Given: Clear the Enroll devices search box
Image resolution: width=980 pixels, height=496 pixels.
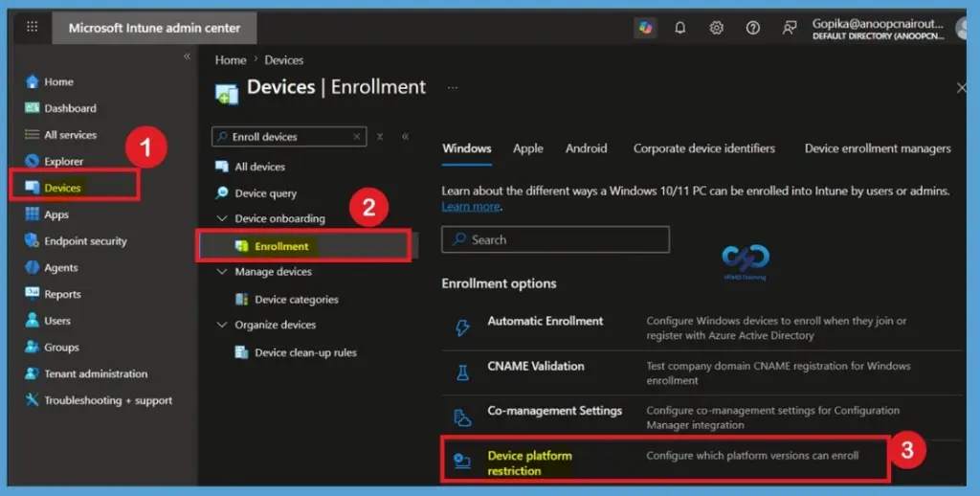Looking at the screenshot, I should (357, 137).
